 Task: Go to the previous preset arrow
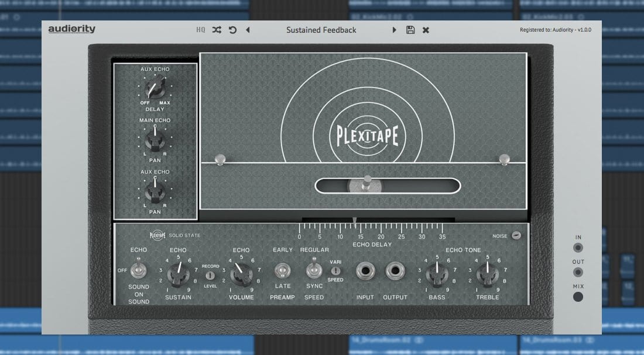[248, 30]
